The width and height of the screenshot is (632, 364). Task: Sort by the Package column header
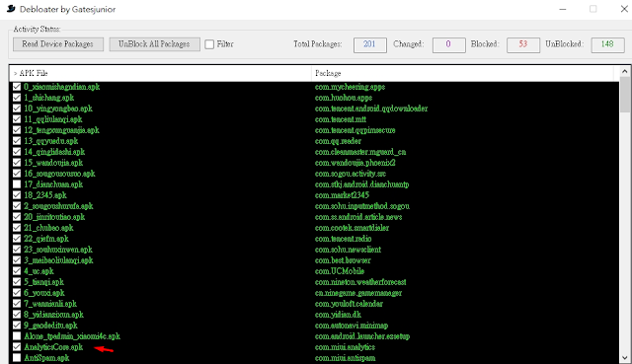click(463, 73)
